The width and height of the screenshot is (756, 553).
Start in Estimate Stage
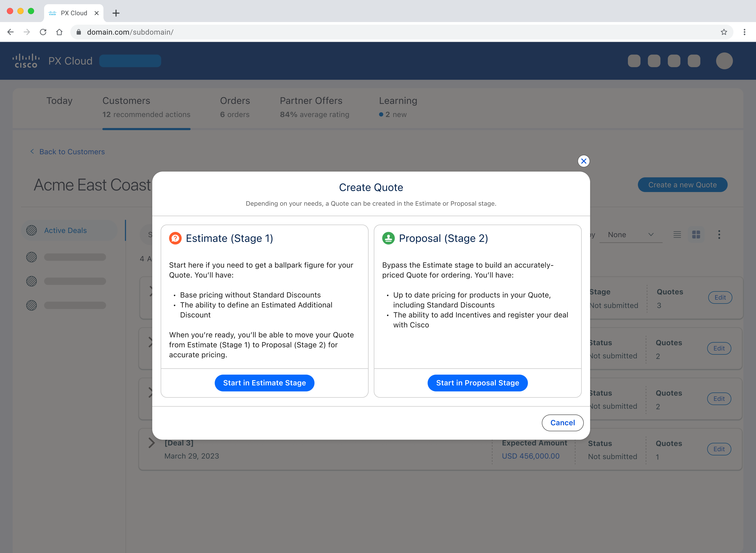264,383
